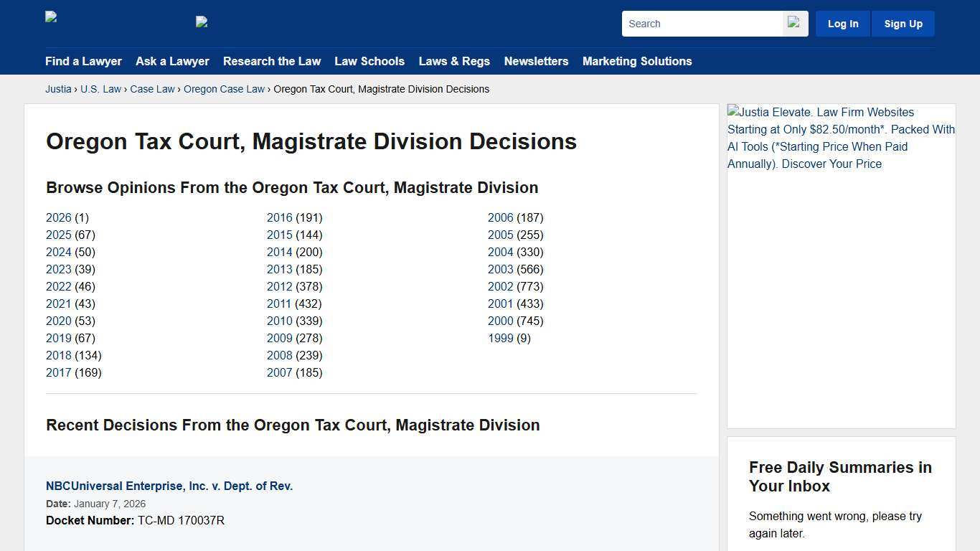The image size is (980, 551).
Task: Click the search magnifier icon
Action: click(794, 23)
